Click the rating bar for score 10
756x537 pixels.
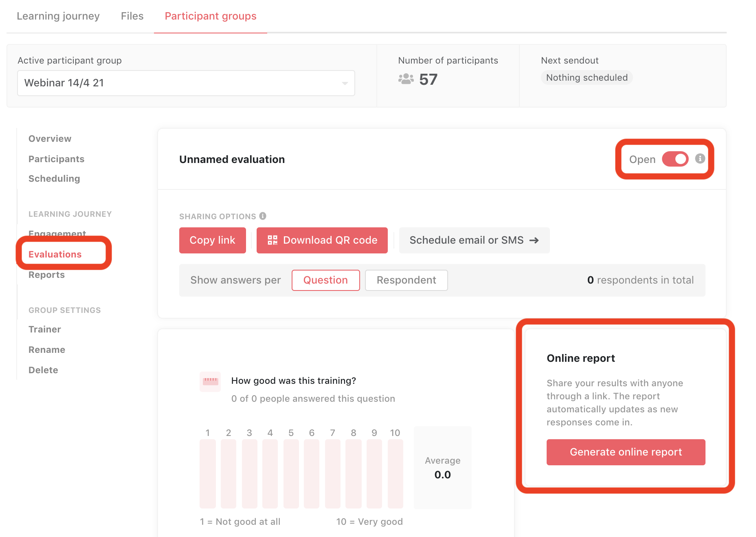(396, 474)
